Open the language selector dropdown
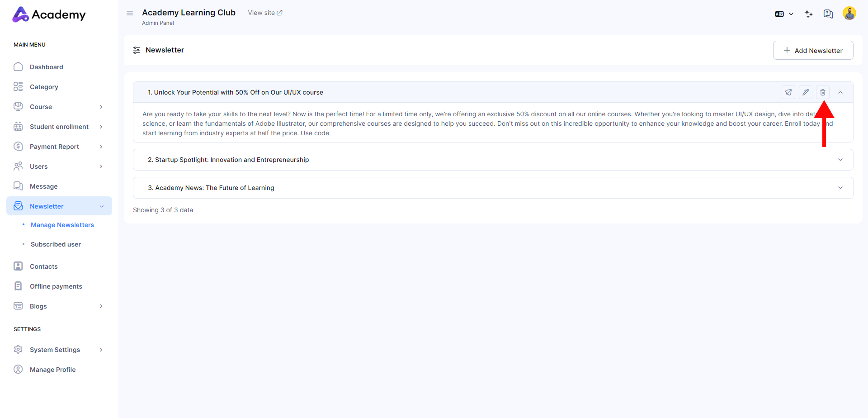 pyautogui.click(x=784, y=14)
